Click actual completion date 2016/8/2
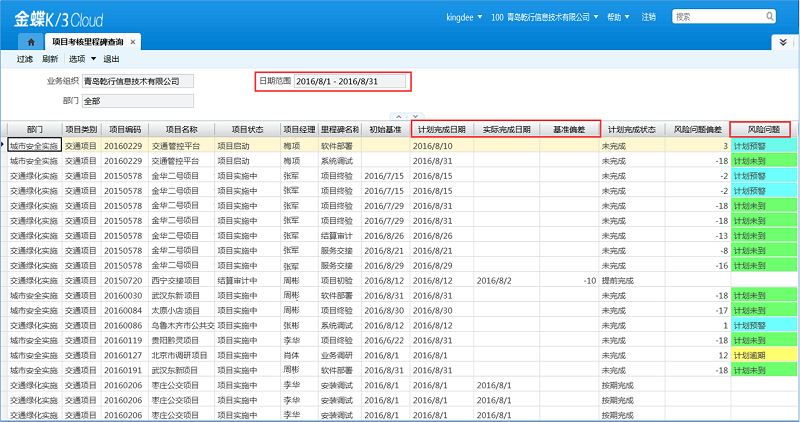Image resolution: width=800 pixels, height=422 pixels. click(x=507, y=281)
